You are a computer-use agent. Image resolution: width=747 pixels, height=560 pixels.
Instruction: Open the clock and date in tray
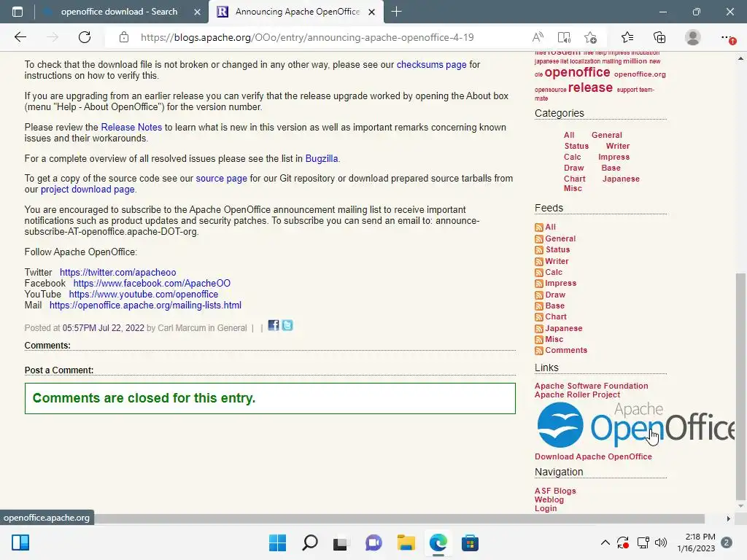[x=696, y=542]
